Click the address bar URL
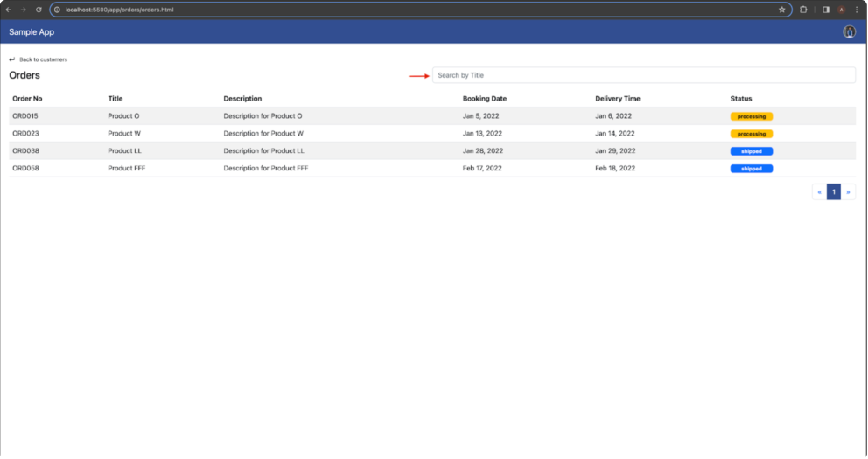 [120, 10]
